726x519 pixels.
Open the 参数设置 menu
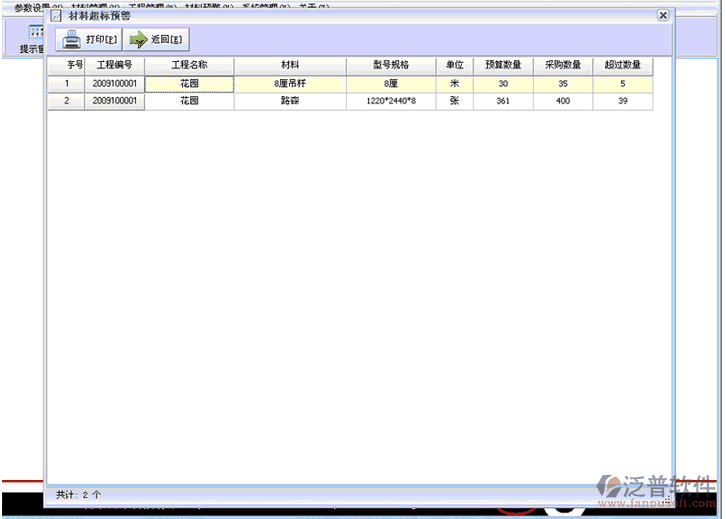30,6
